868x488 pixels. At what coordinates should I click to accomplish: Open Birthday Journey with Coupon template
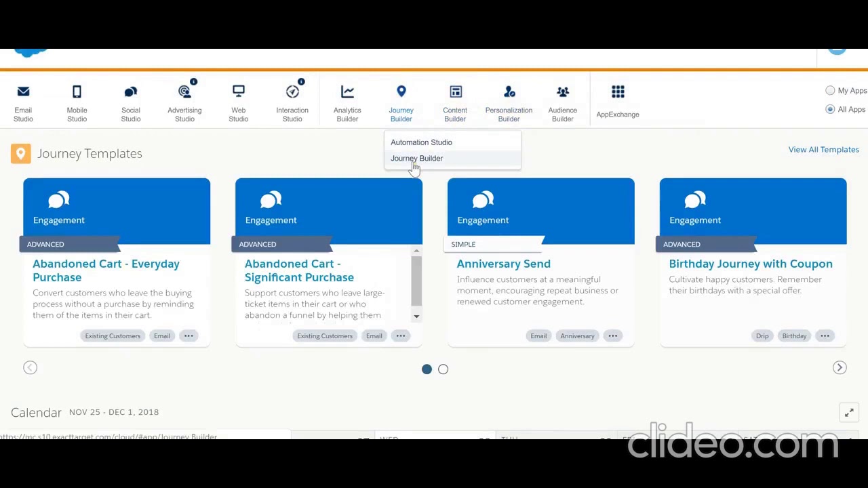pyautogui.click(x=750, y=264)
